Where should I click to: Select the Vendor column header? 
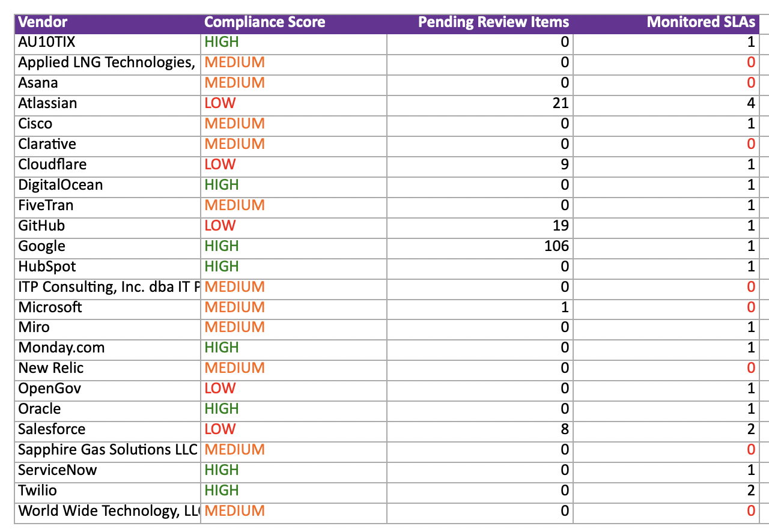tap(108, 23)
